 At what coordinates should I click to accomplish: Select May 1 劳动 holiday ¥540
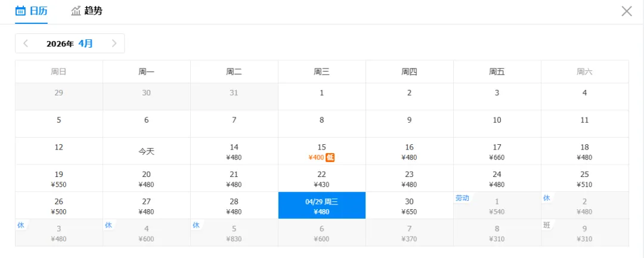point(497,205)
